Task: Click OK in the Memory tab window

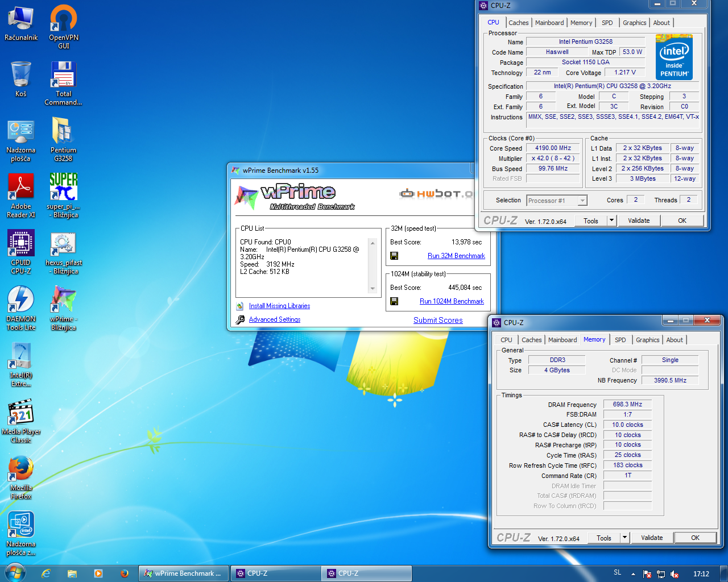Action: (695, 538)
